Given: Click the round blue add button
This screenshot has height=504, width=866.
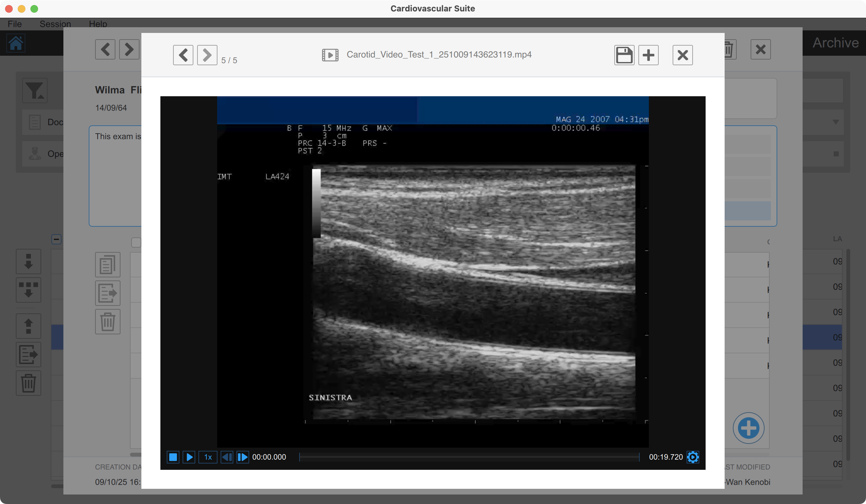Looking at the screenshot, I should point(748,428).
